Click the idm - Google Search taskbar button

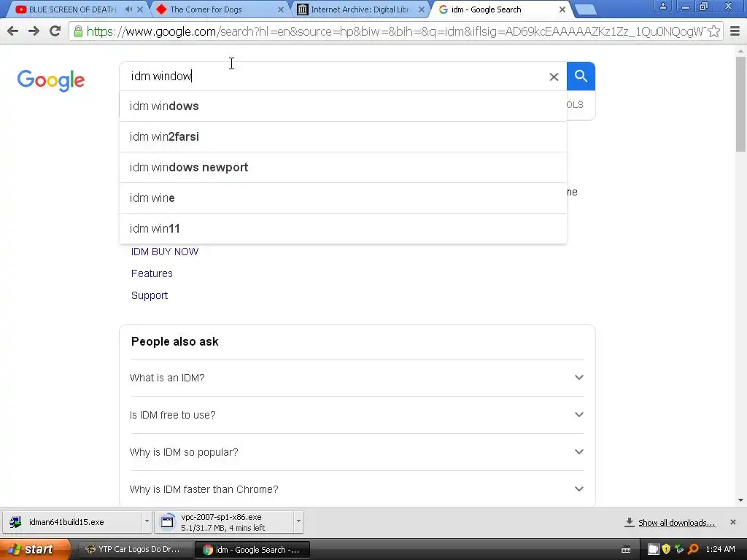252,550
